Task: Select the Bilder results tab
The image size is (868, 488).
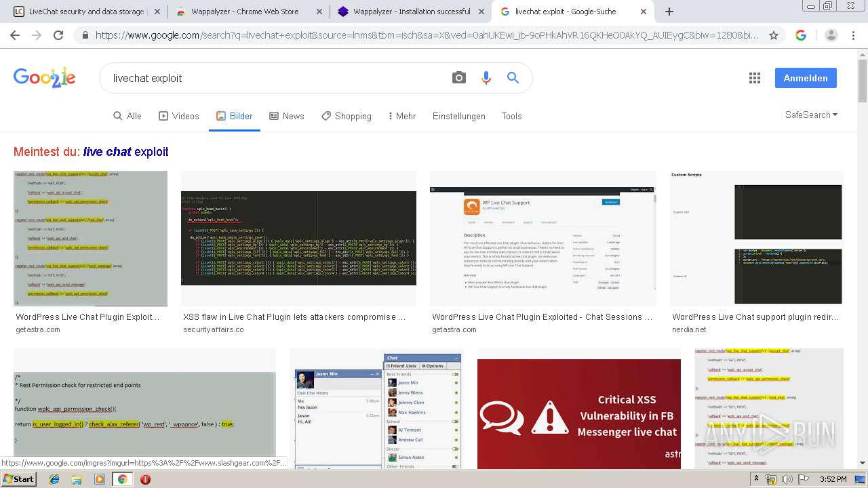Action: click(x=234, y=116)
